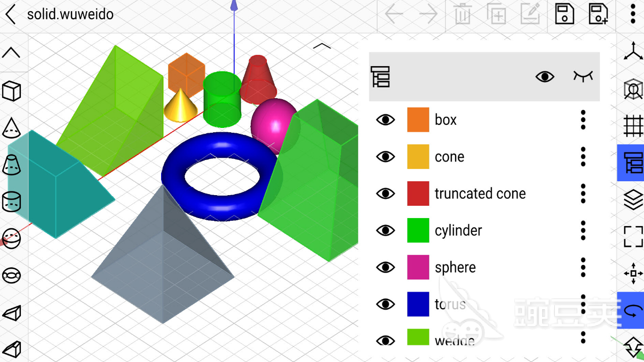Toggle visibility of the truncated cone object

coord(385,194)
